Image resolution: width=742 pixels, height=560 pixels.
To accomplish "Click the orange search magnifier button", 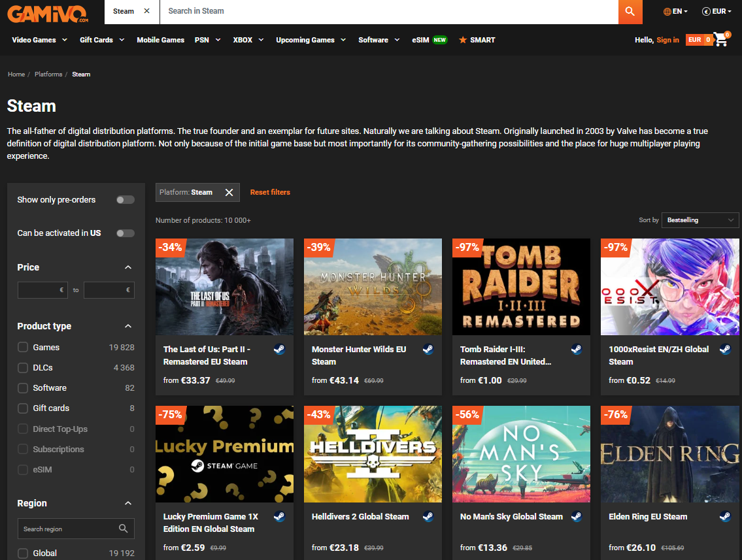I will coord(630,12).
